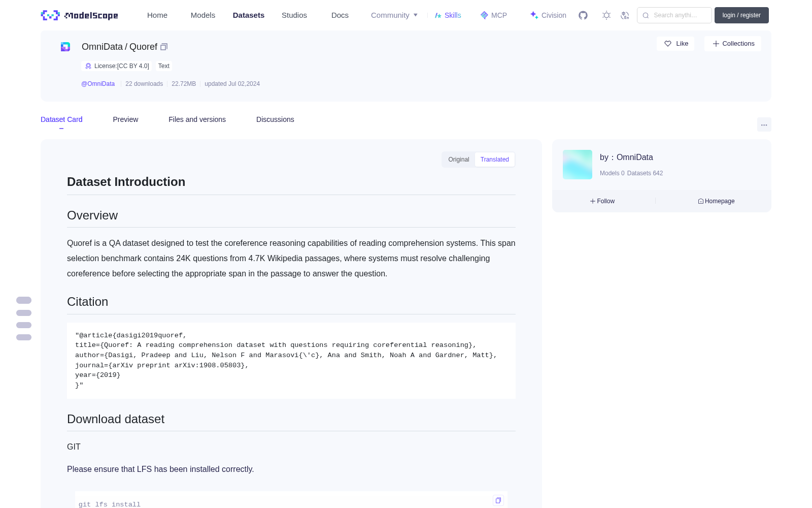Copy the dataset name OmniData/Quoref
This screenshot has width=812, height=508.
(x=164, y=47)
